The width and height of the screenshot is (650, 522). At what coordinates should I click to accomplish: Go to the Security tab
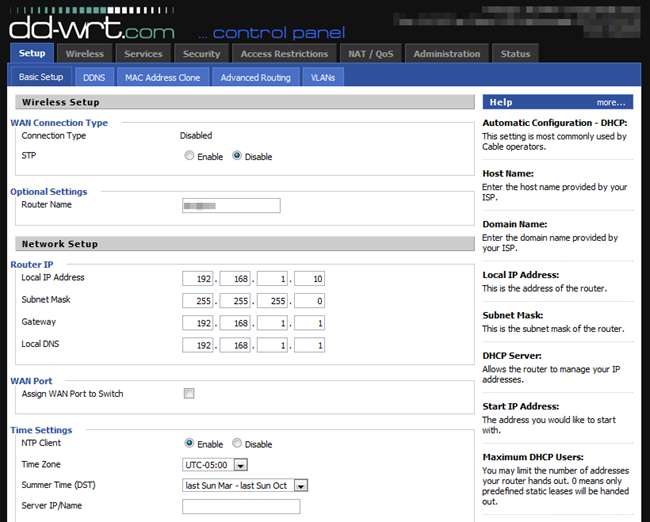(201, 54)
